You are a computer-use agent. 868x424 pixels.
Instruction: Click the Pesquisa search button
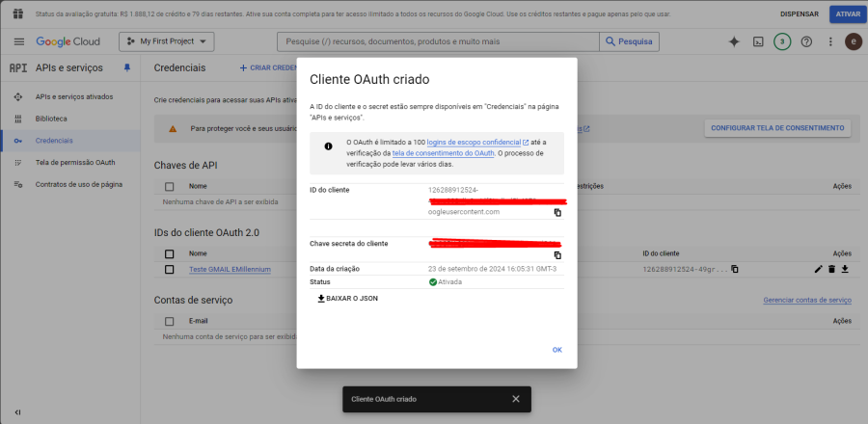click(x=630, y=41)
